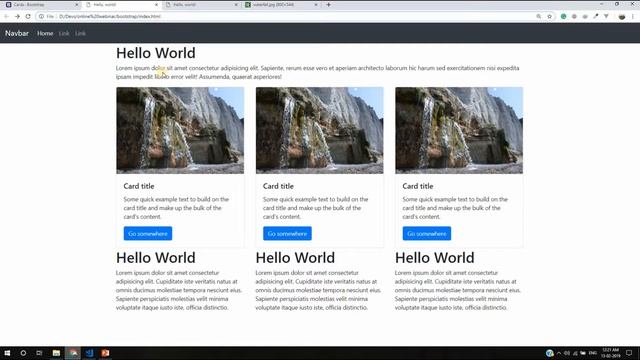Click Go somewhere button on first card

pos(148,233)
